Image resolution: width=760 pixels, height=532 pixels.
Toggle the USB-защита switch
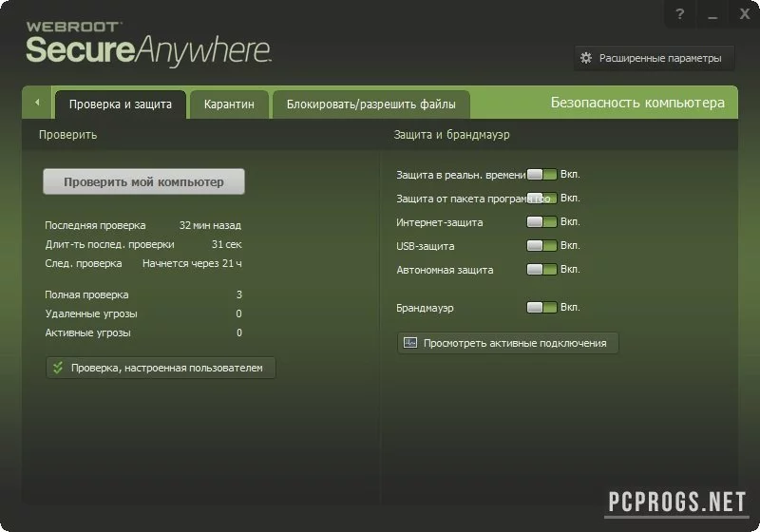click(541, 246)
